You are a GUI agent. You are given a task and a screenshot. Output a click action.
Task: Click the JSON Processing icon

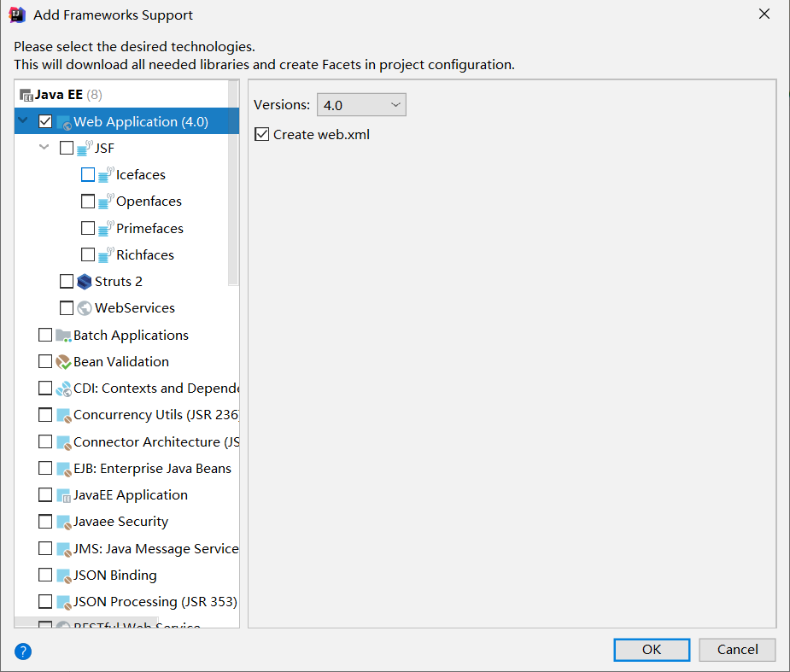point(63,602)
